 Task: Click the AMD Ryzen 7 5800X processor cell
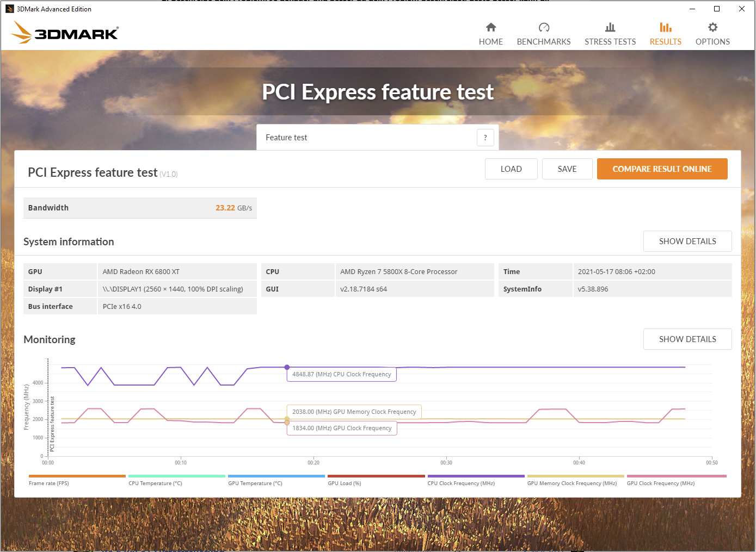tap(415, 272)
